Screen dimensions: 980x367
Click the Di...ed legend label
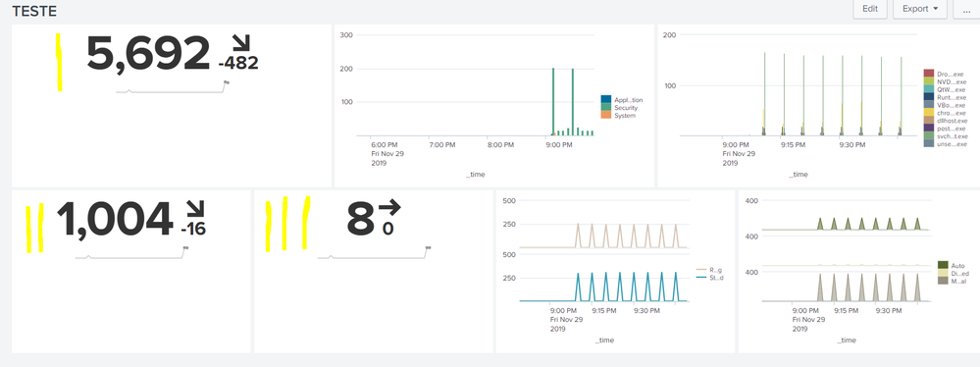tap(960, 273)
